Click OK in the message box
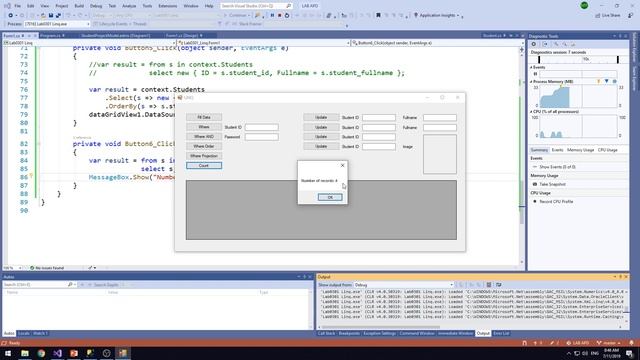 coord(330,197)
